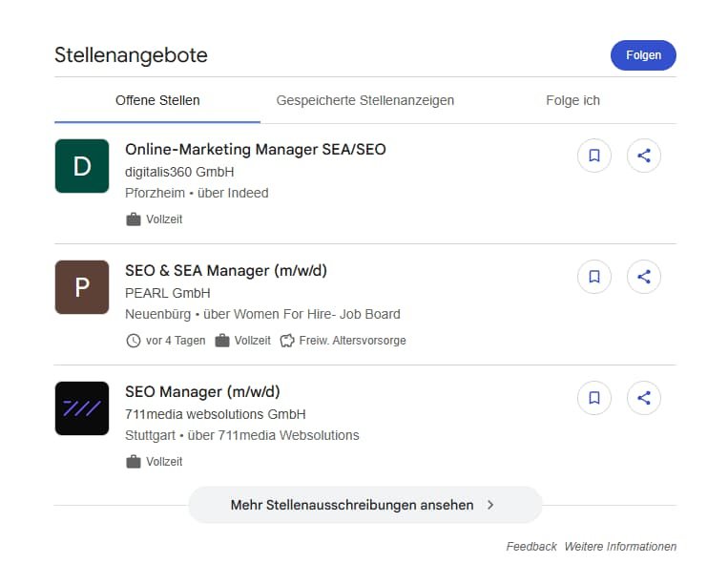728x584 pixels.
Task: Open the Folge ich tab
Action: (572, 100)
